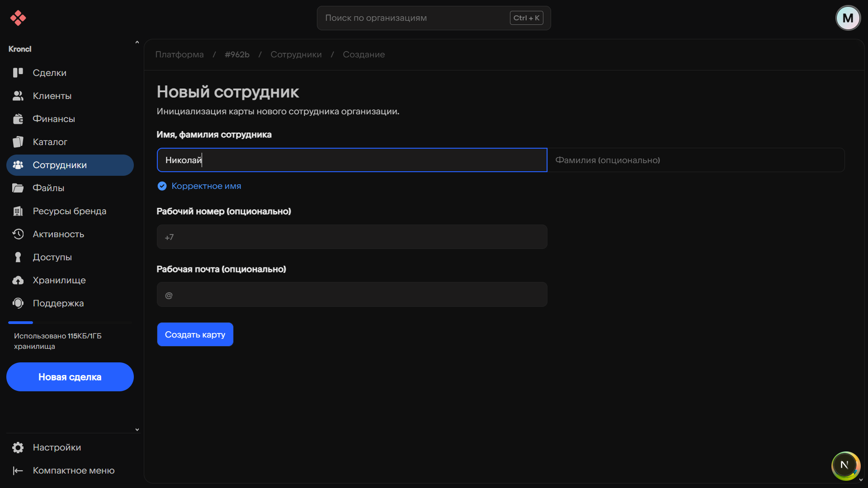
Task: Click the Доступы key icon
Action: coord(18,257)
